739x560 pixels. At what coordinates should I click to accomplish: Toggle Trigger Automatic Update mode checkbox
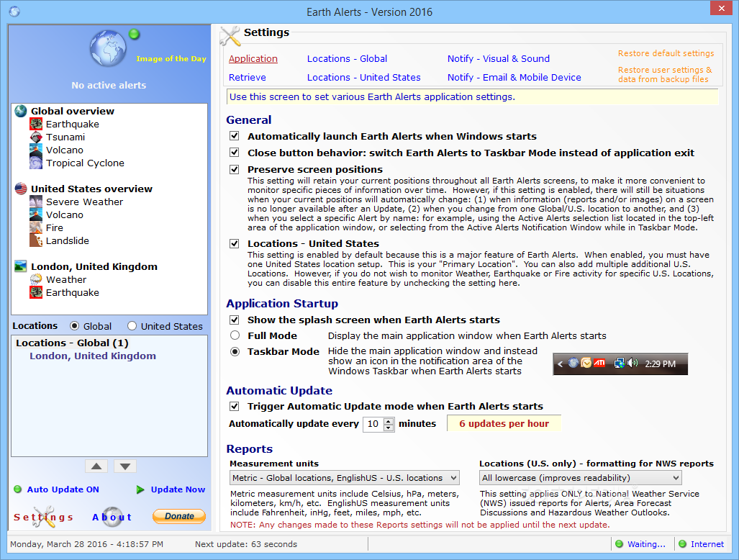(x=235, y=407)
